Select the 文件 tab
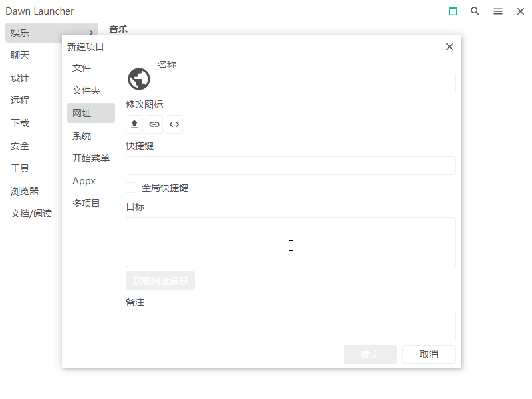The height and width of the screenshot is (399, 532). coord(82,68)
